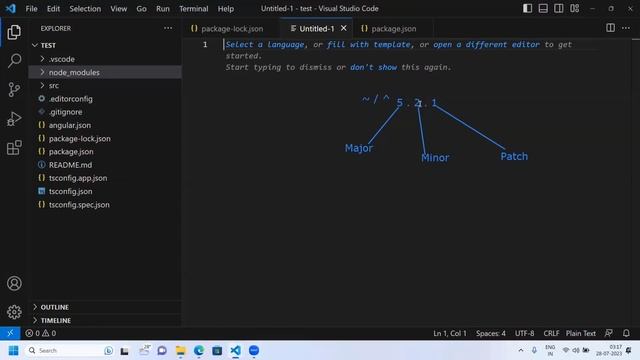The height and width of the screenshot is (360, 640).
Task: Toggle the Panel layout icon
Action: [543, 8]
